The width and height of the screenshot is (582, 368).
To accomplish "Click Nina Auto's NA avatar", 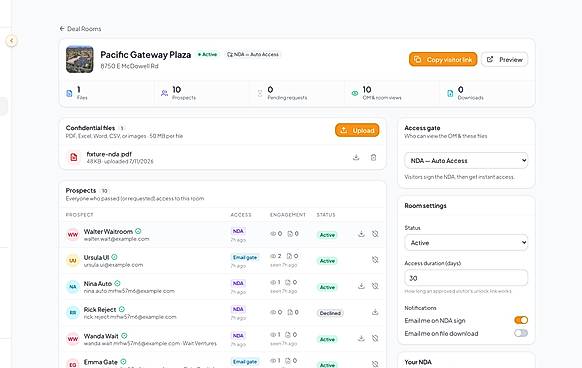I will click(73, 287).
